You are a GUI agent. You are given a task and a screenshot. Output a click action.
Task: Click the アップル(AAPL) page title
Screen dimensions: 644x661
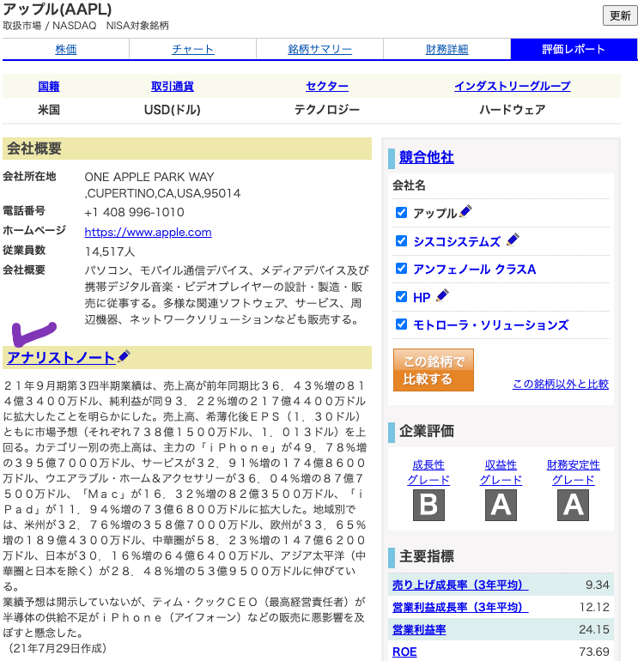[58, 9]
